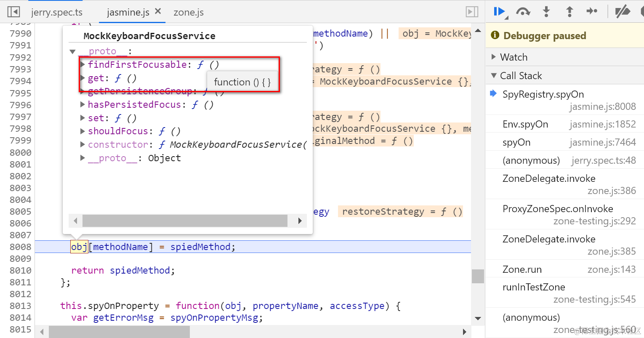Viewport: 644px width, 338px height.
Task: Open jasmine.js:8008 source link
Action: (x=603, y=106)
